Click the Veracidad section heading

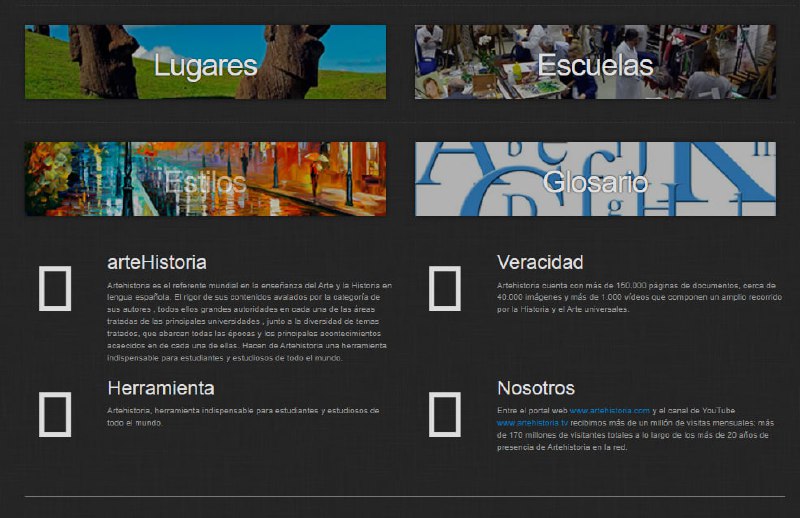540,263
